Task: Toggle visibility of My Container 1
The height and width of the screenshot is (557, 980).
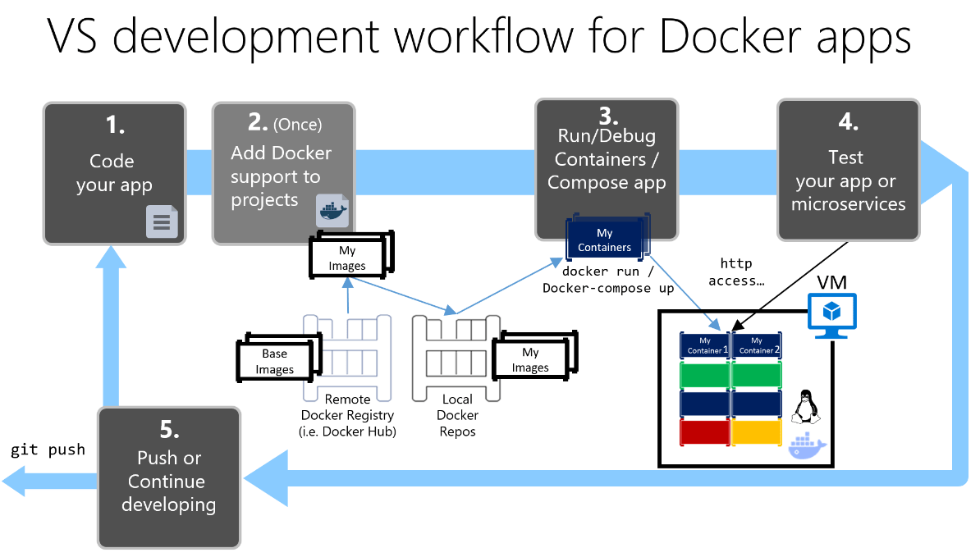Action: [703, 345]
